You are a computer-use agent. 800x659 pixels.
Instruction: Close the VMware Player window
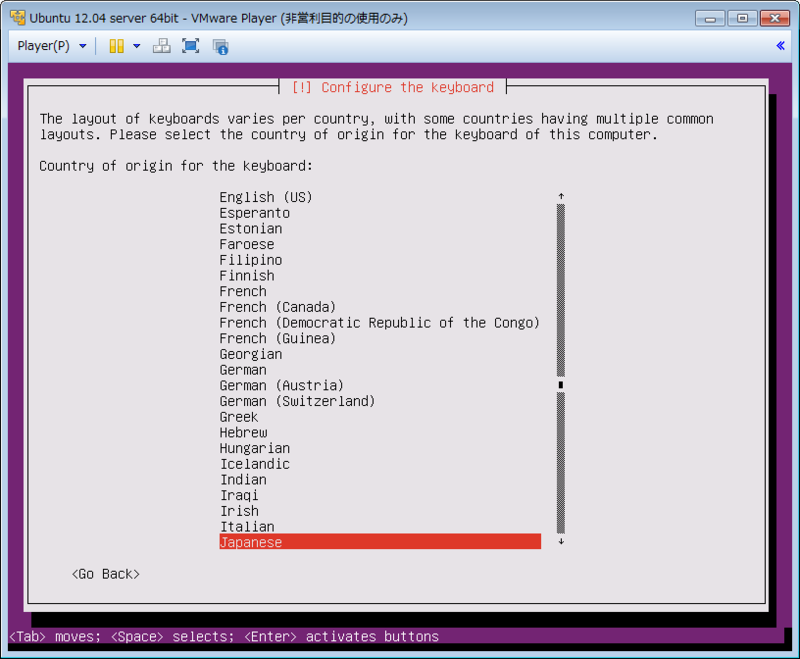pyautogui.click(x=774, y=18)
